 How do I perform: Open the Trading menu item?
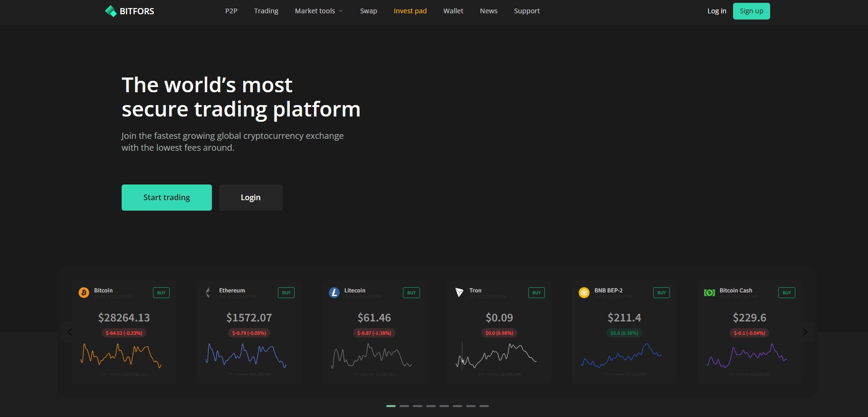click(x=266, y=11)
